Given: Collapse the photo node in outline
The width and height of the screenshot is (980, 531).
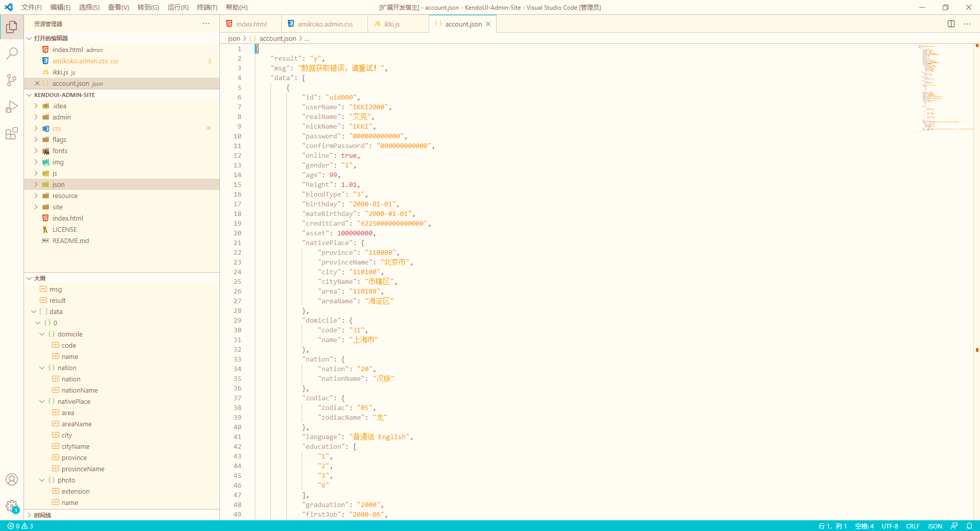Looking at the screenshot, I should [42, 480].
